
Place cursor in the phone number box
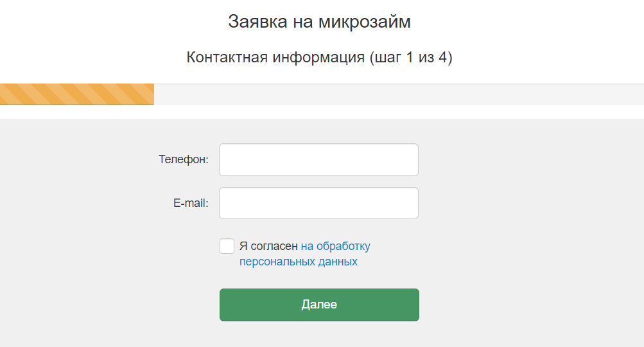pos(318,159)
